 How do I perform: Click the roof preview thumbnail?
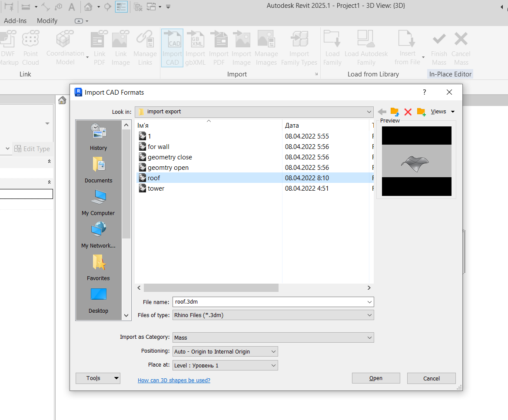coord(416,161)
